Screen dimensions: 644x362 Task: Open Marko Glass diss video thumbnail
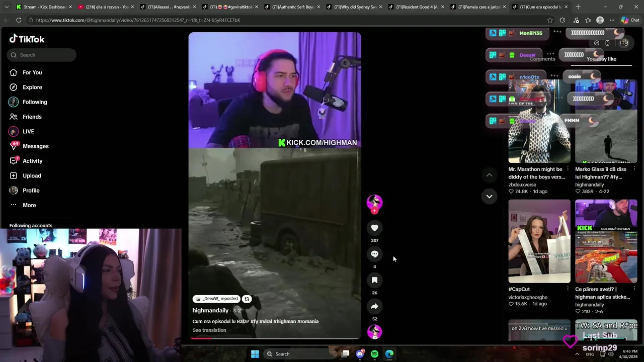coord(606,121)
